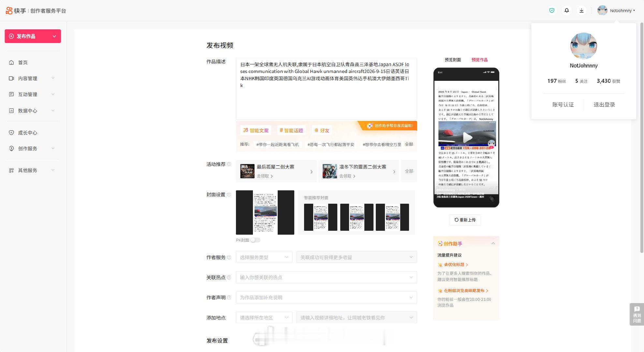Click 智能话题 button
This screenshot has height=352, width=644.
point(291,130)
